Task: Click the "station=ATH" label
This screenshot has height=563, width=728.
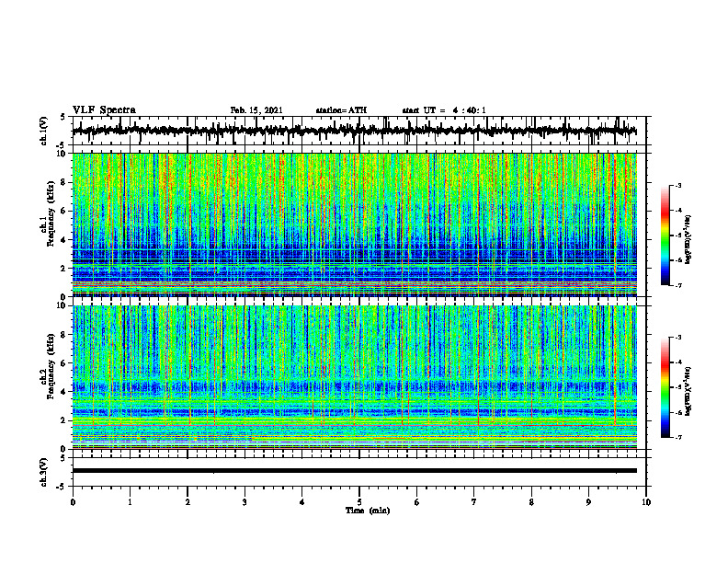Action: [x=341, y=110]
